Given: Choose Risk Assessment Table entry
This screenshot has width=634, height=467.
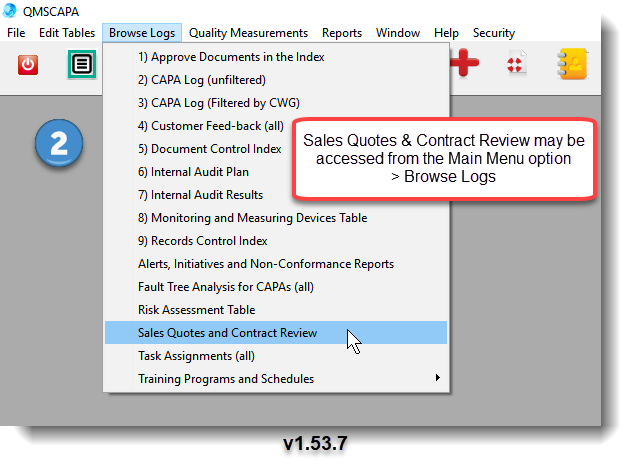Looking at the screenshot, I should pos(196,310).
